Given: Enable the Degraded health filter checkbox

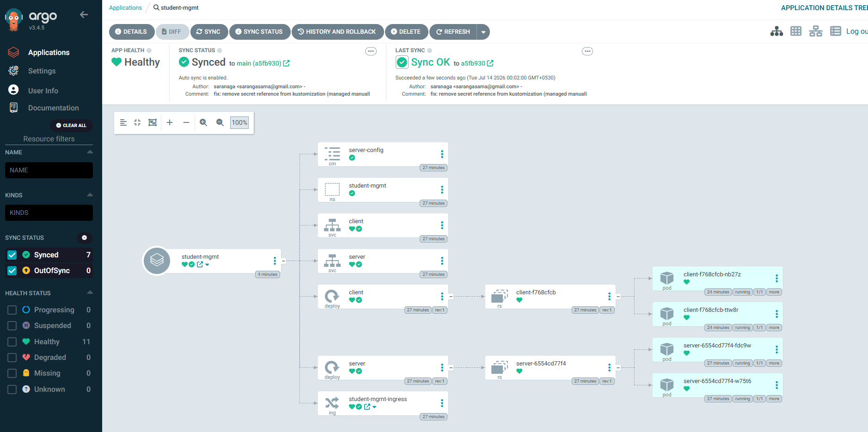Looking at the screenshot, I should [12, 358].
